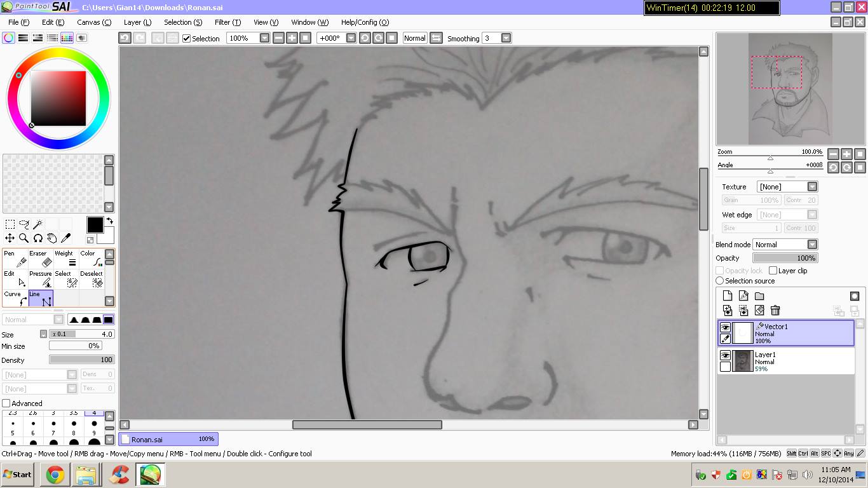Open the canvas zoom 100% dropdown
Image resolution: width=868 pixels, height=488 pixels.
[265, 38]
